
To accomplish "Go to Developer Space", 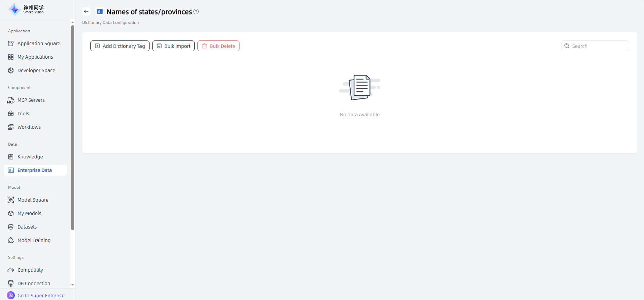I will (x=36, y=70).
